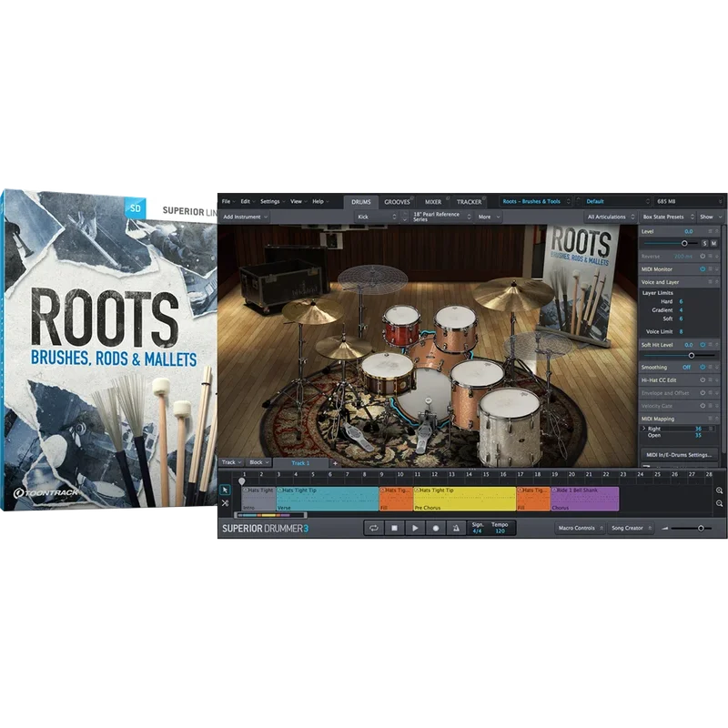Solo the instrument with S button
Screen dimensions: 728x728
(704, 243)
